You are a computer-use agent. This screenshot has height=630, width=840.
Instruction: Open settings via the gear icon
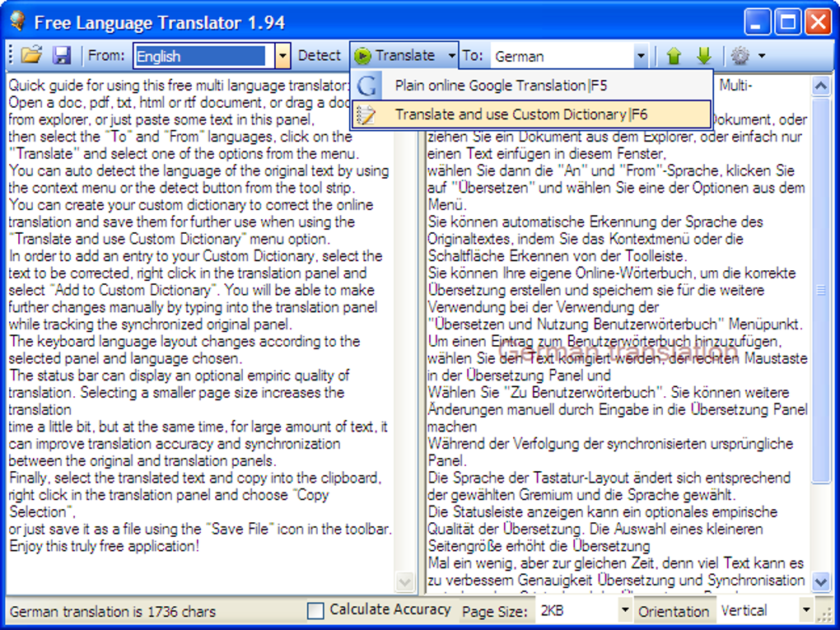[740, 56]
